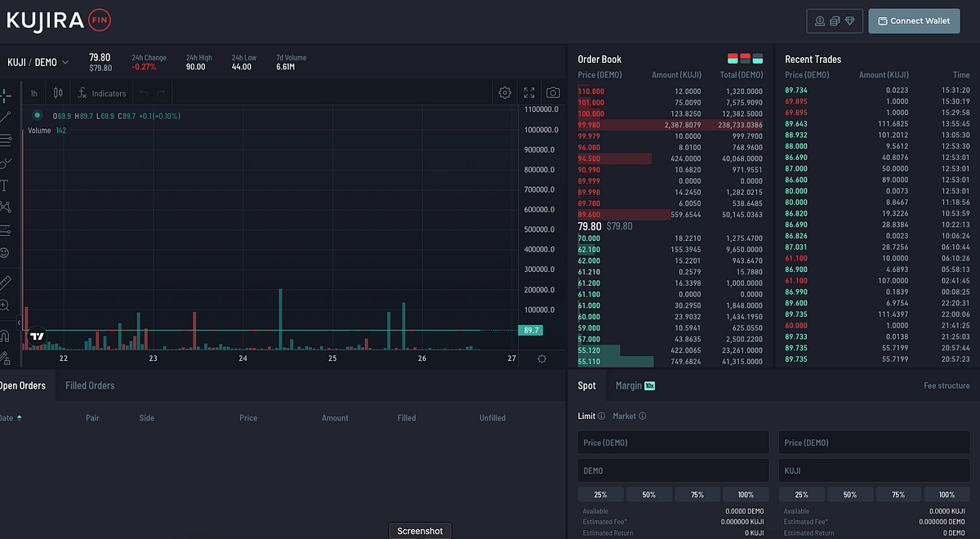Select the ruler measure tool
Screen dimensions: 980x539
pyautogui.click(x=5, y=283)
